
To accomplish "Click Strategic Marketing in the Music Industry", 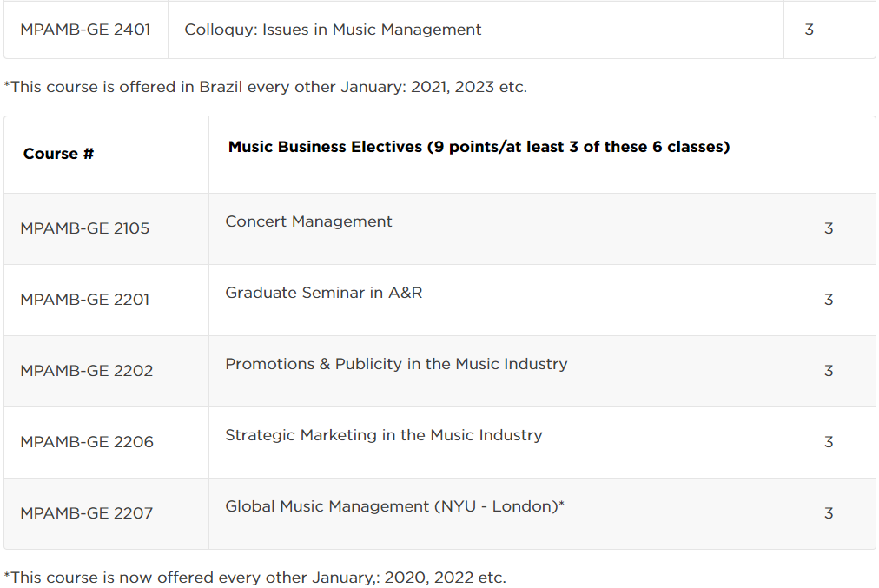I will [x=383, y=435].
